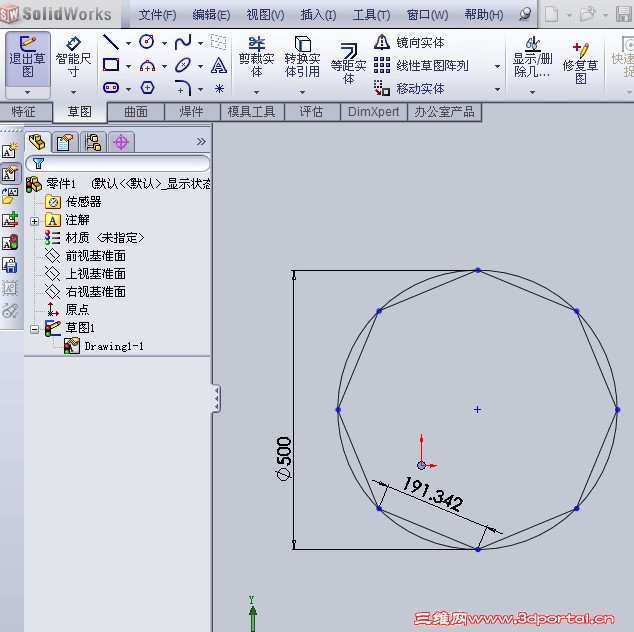Open the PropertyManager tab
The image size is (634, 632).
pos(65,142)
